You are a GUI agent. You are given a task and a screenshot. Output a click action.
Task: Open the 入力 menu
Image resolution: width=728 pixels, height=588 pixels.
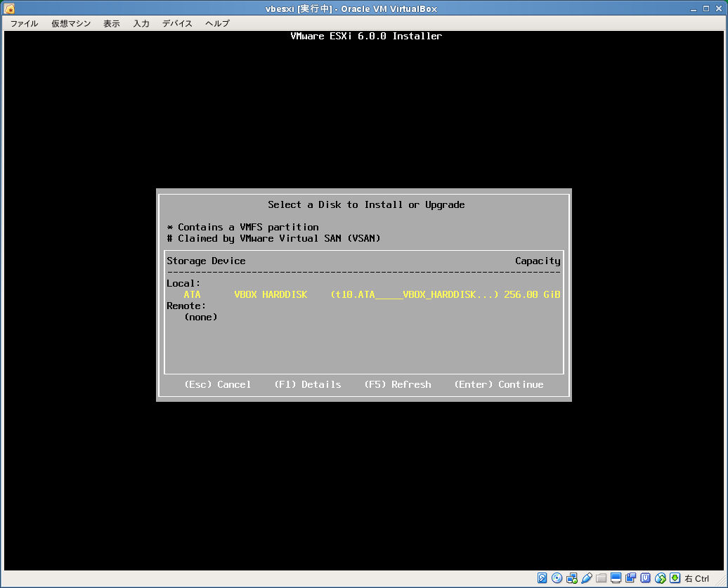coord(141,24)
